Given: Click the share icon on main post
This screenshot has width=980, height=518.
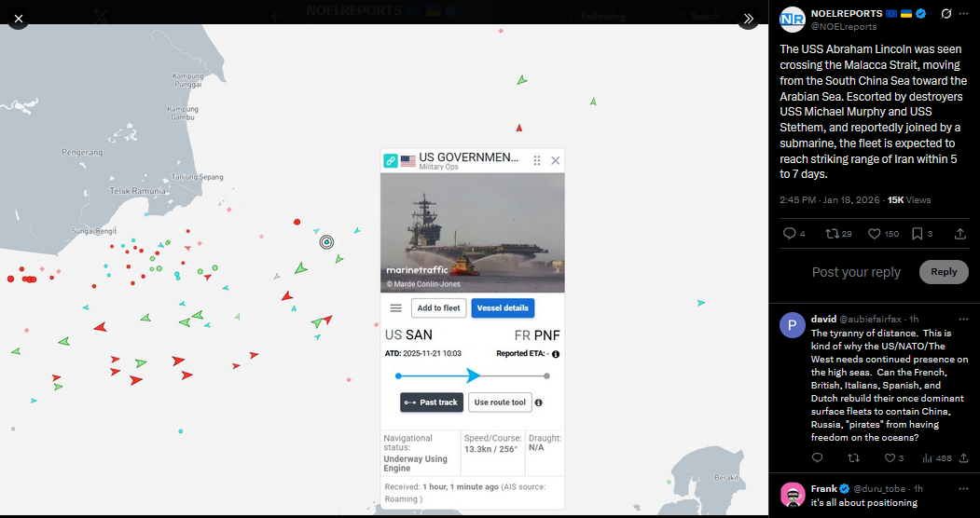Looking at the screenshot, I should click(x=960, y=234).
